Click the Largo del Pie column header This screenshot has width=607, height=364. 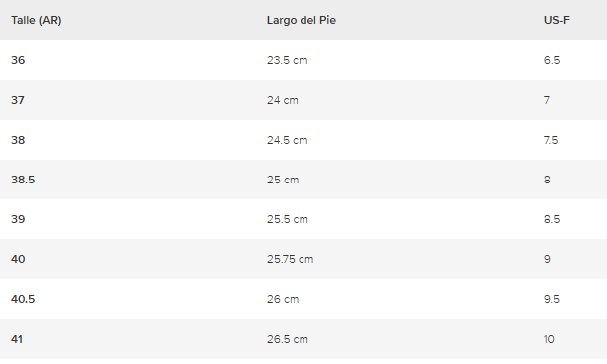pos(302,20)
